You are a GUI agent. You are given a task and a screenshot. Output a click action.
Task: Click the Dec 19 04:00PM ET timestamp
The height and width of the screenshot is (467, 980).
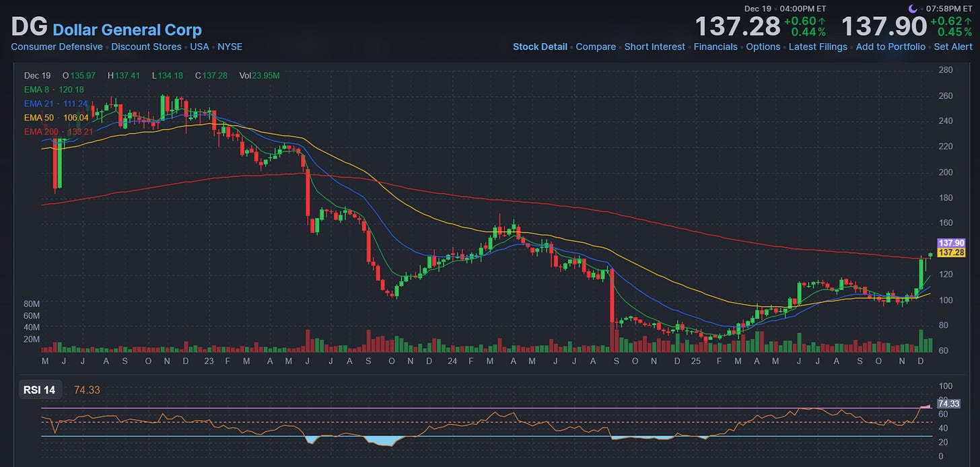click(x=785, y=9)
